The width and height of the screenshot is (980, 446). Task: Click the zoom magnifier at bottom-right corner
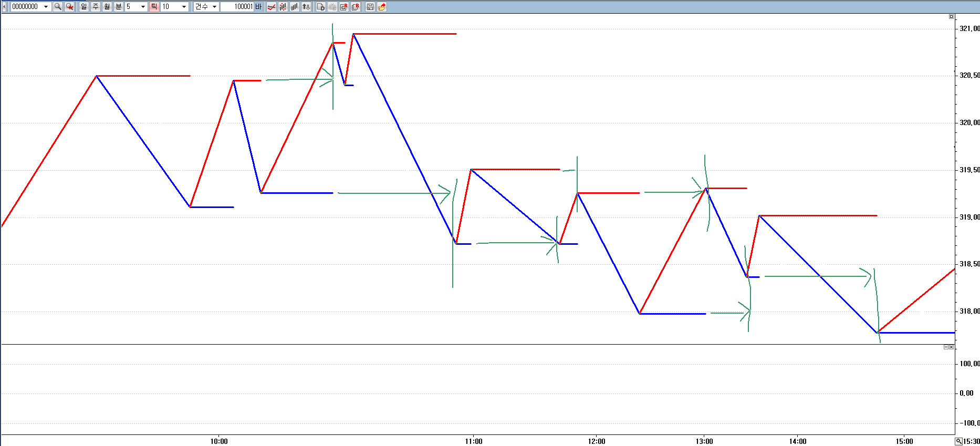959,441
